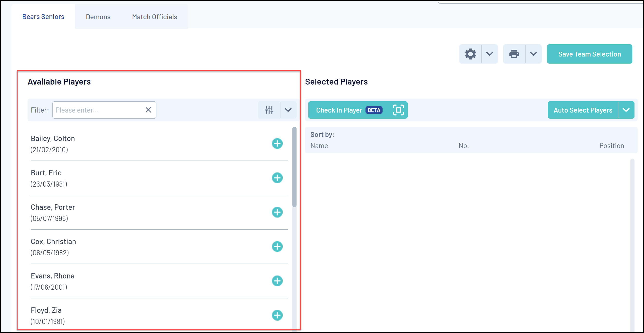Click plus icon next to Chase, Porter
The width and height of the screenshot is (644, 333).
pos(277,212)
